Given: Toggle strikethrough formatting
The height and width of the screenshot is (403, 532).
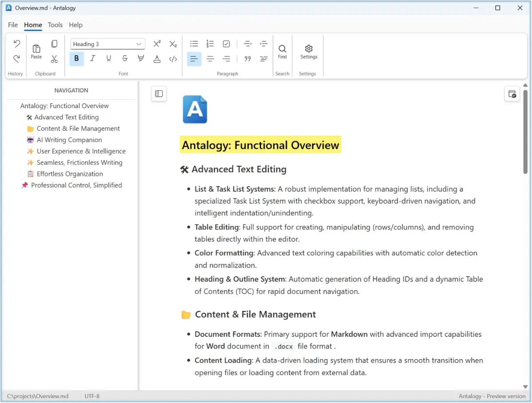Looking at the screenshot, I should tap(125, 59).
